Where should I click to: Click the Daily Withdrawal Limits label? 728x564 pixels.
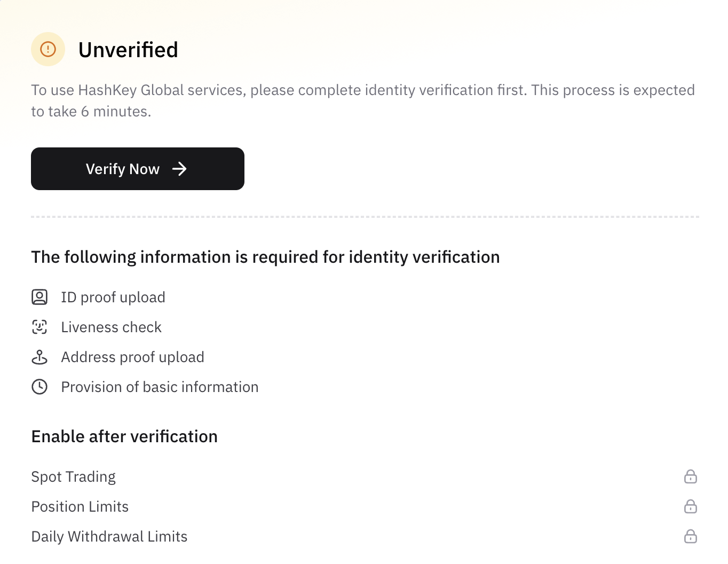pos(109,537)
